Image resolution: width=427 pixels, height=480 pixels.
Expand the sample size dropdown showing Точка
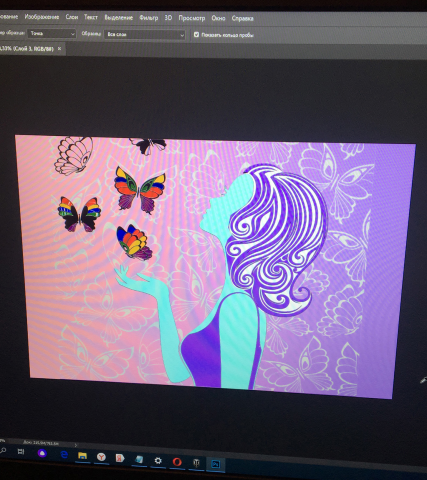[x=52, y=33]
